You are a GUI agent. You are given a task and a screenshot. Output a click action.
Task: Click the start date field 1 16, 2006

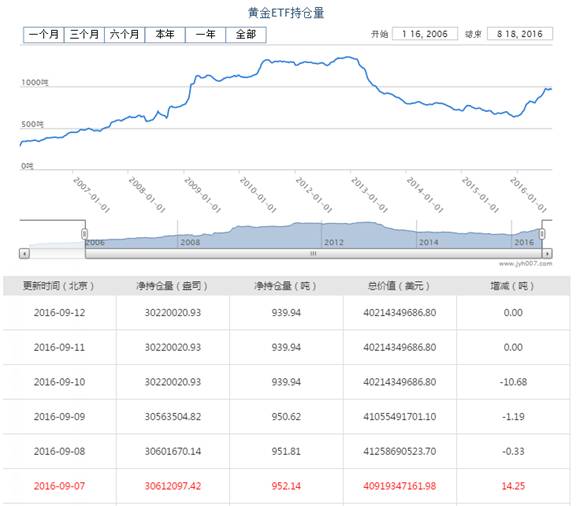425,34
